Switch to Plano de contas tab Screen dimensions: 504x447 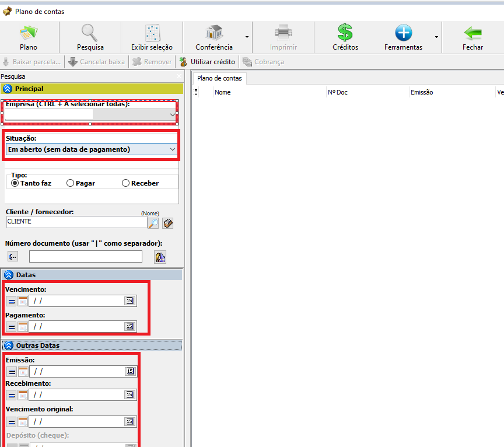click(219, 78)
